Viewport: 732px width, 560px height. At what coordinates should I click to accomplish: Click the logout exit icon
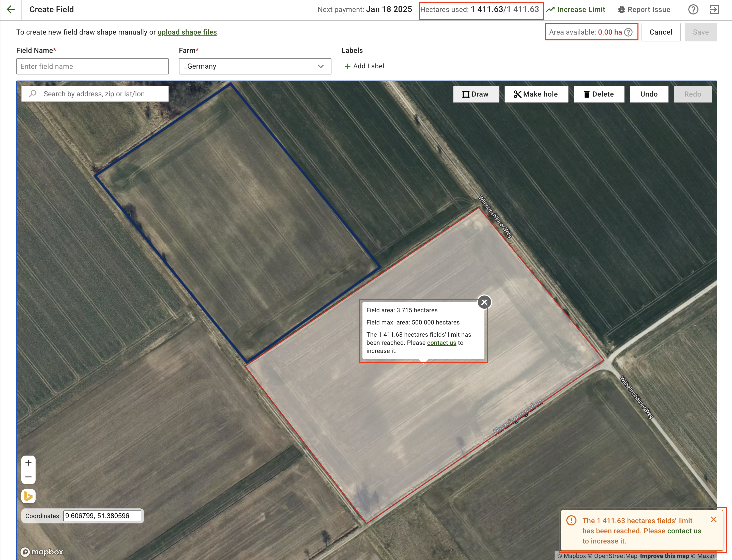click(714, 9)
